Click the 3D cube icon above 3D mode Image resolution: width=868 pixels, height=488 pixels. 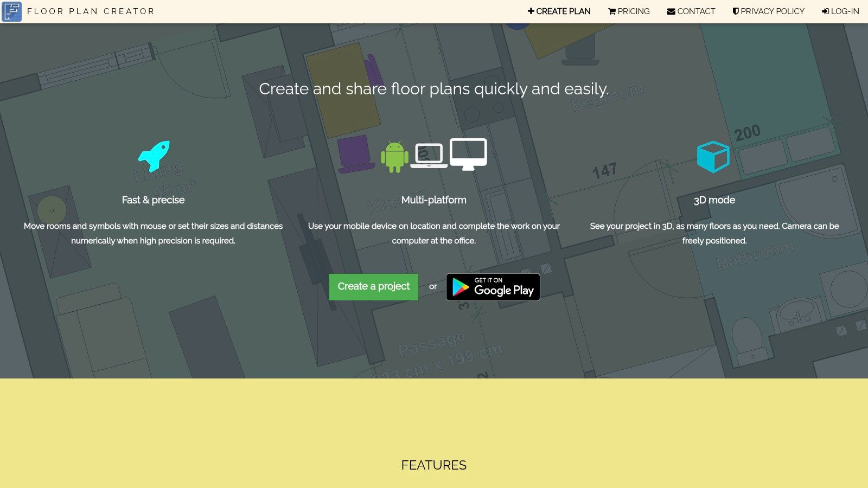[x=713, y=156]
